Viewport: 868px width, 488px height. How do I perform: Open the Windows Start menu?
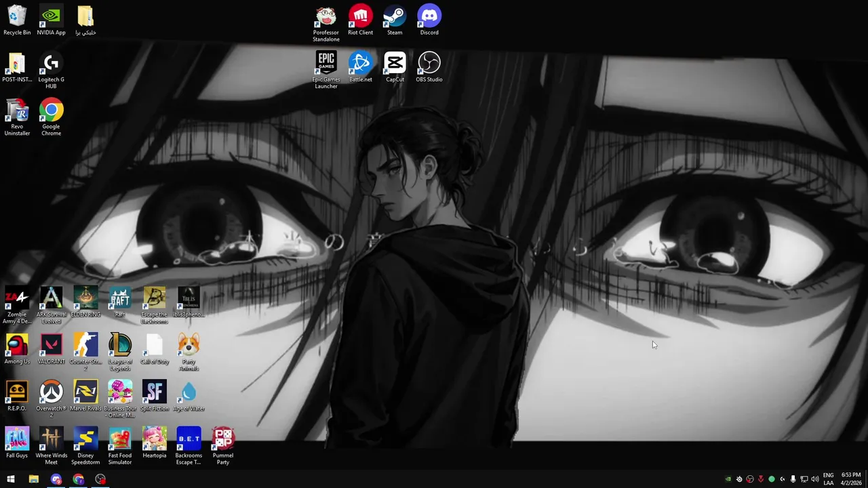(11, 479)
